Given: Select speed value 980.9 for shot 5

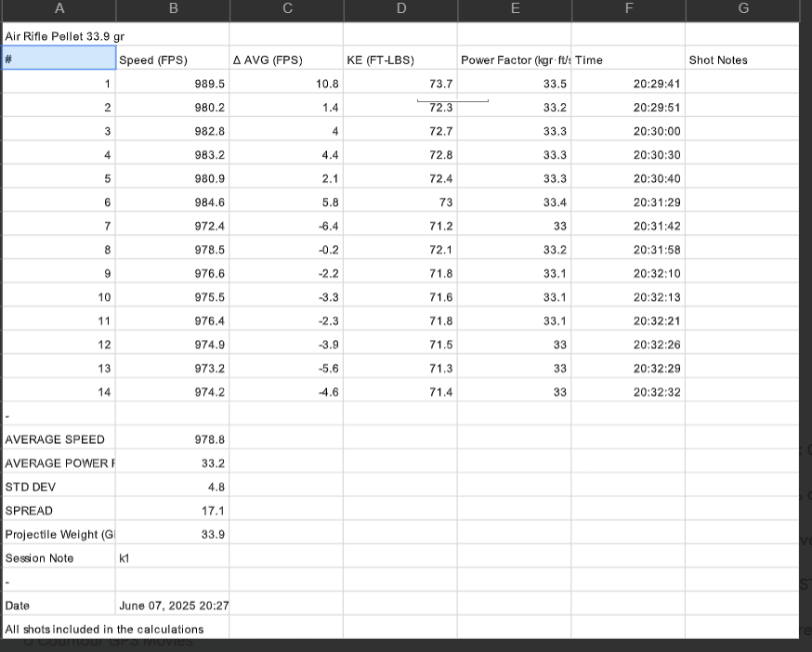Looking at the screenshot, I should click(173, 178).
